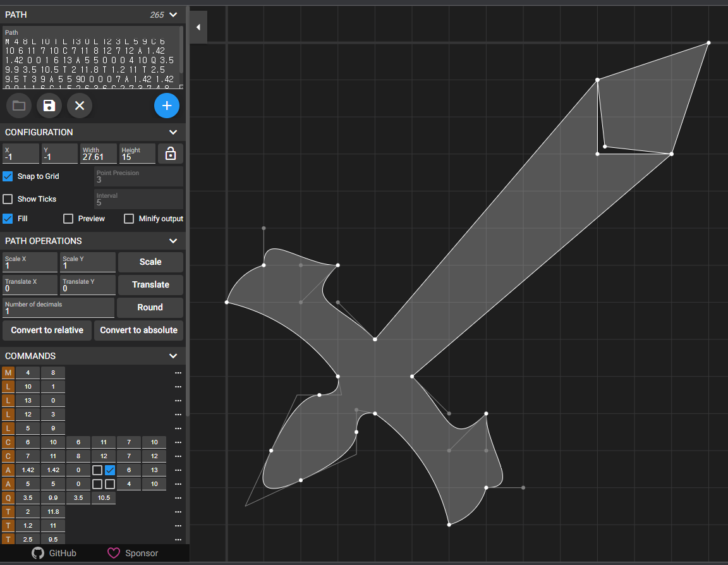Open the GitHub link
The image size is (728, 565).
point(54,553)
